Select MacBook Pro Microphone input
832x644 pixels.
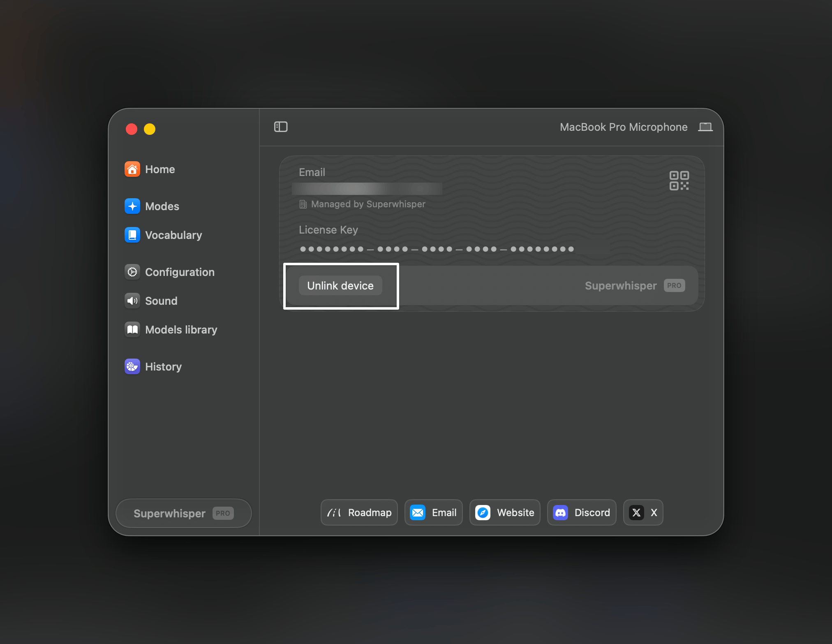point(624,127)
